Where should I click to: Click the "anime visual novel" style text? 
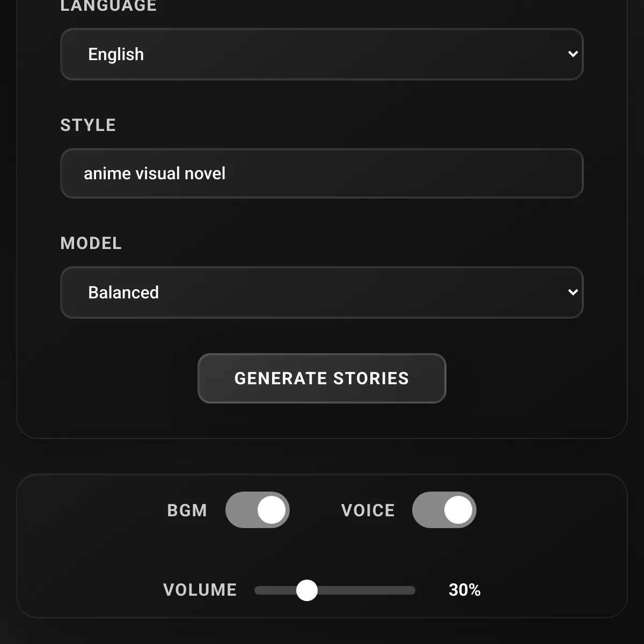pos(155,173)
